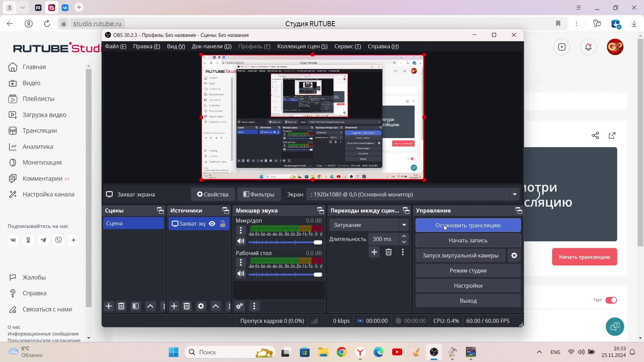Screen dimensions: 644x362
Task: Open broadcast in new window icon
Action: click(612, 135)
